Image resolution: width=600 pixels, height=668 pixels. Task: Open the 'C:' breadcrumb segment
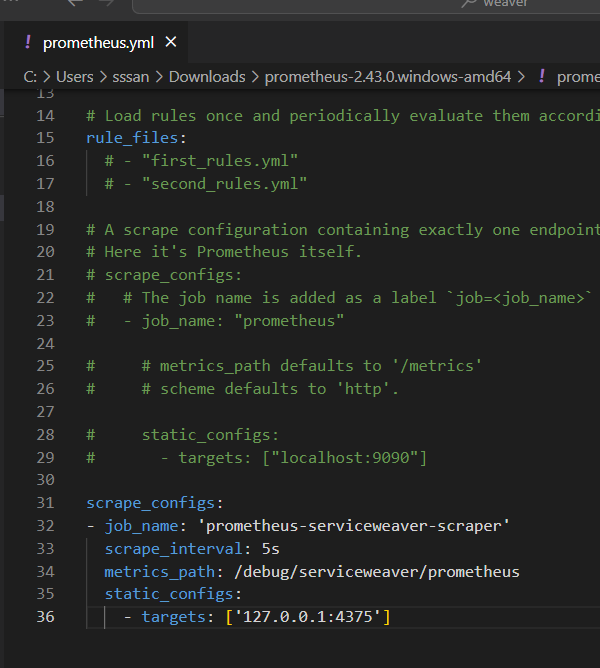30,77
